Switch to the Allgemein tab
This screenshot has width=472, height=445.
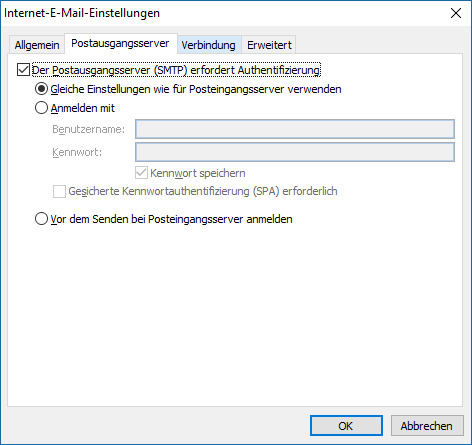[x=37, y=45]
